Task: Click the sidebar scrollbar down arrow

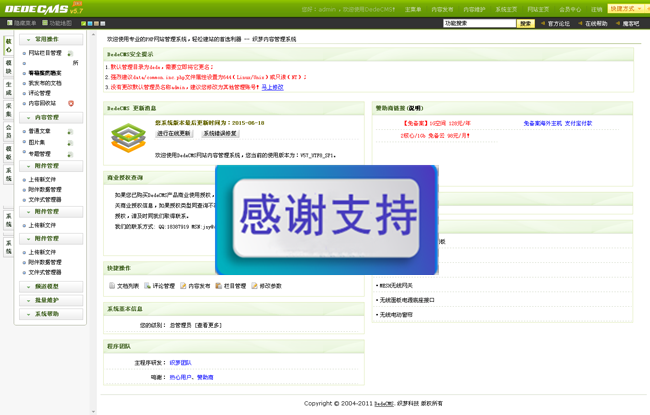Action: [93, 412]
